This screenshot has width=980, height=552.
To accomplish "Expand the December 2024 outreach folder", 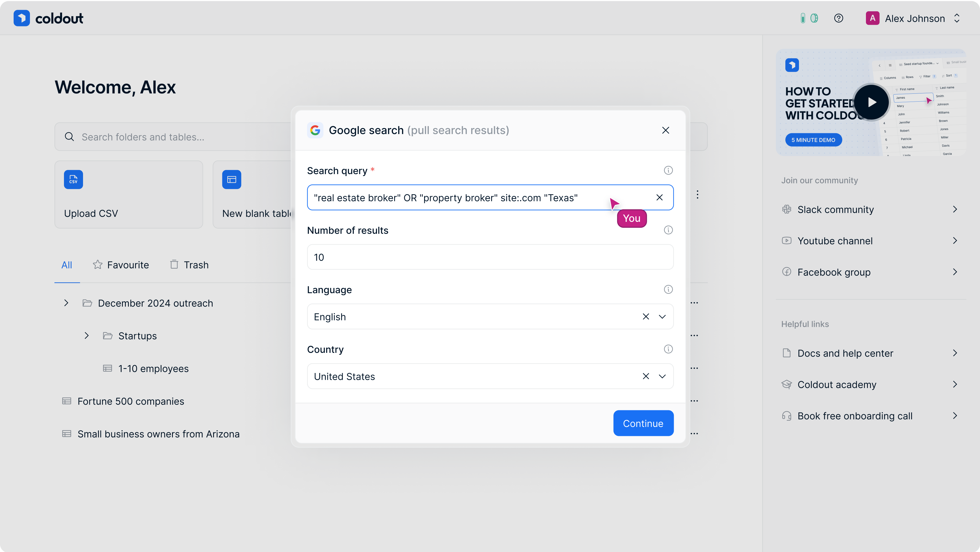I will (66, 303).
